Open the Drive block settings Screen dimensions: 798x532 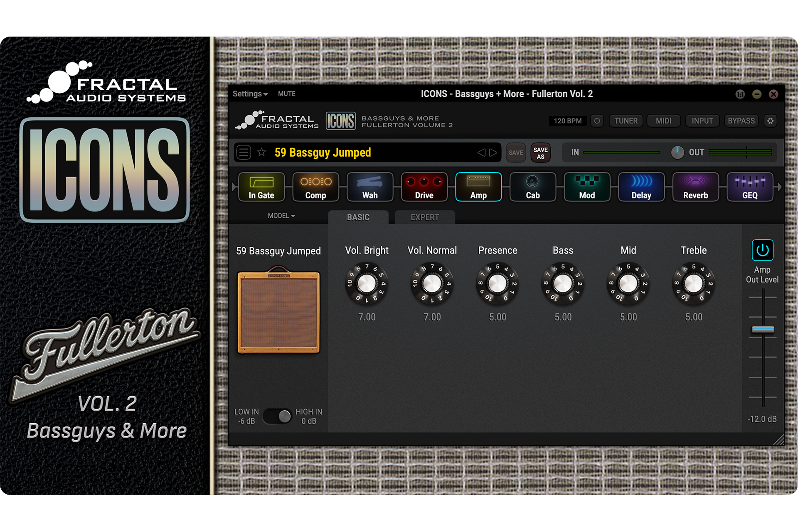pos(424,187)
